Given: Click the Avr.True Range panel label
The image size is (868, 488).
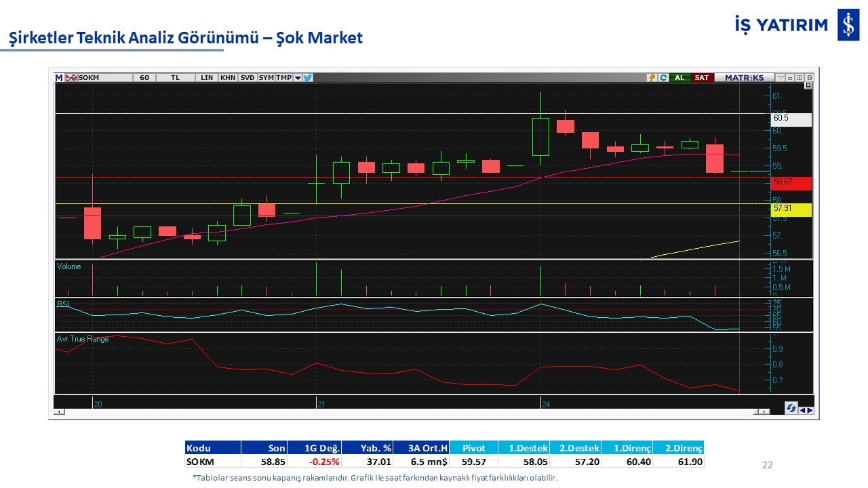Looking at the screenshot, I should (83, 339).
